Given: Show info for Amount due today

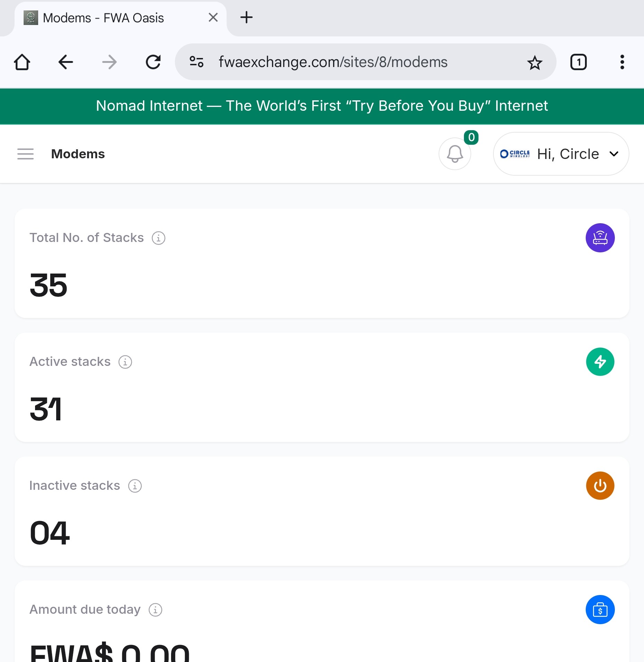Looking at the screenshot, I should [x=155, y=610].
